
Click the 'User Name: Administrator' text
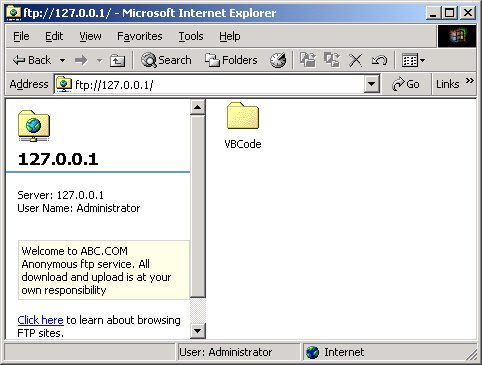(79, 208)
